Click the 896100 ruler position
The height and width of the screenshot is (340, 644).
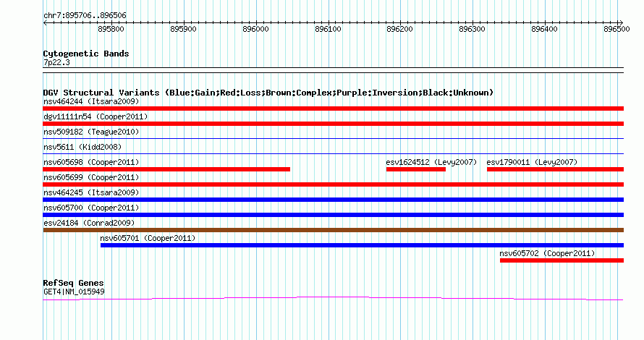click(x=328, y=29)
